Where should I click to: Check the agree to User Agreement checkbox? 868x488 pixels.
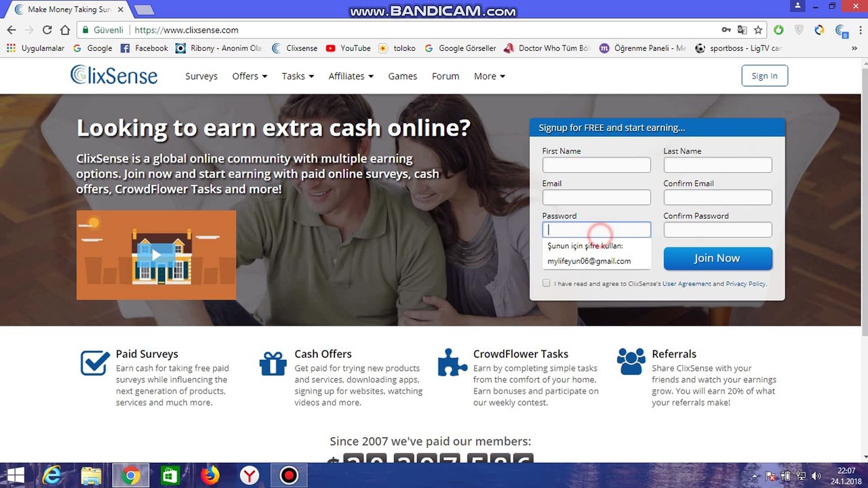tap(547, 283)
